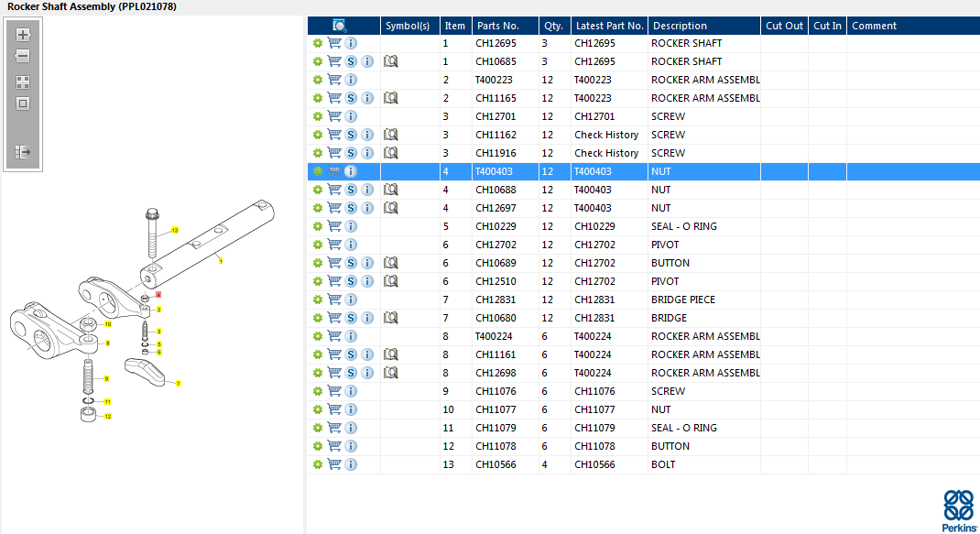Select part number CH12702 in Parts No.
This screenshot has height=534, width=980.
coord(505,245)
